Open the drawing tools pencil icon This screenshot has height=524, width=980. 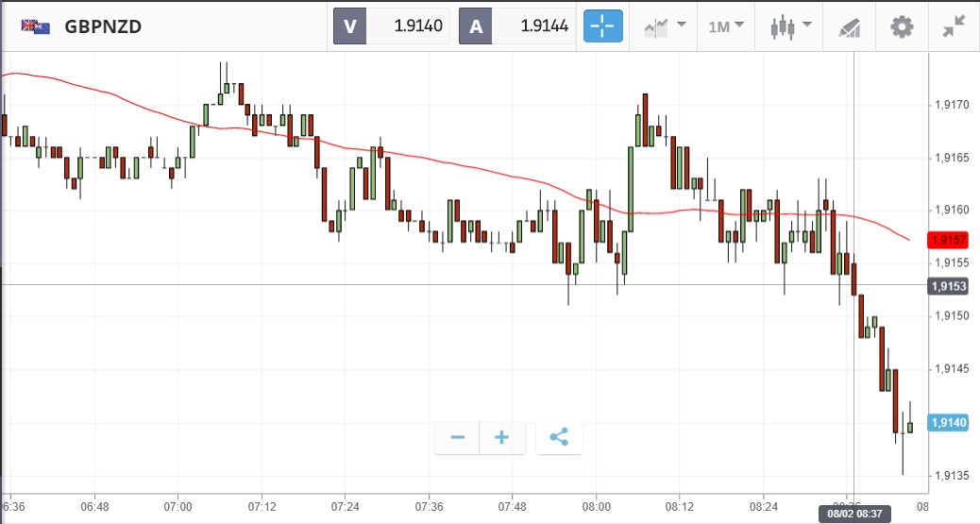pyautogui.click(x=848, y=26)
